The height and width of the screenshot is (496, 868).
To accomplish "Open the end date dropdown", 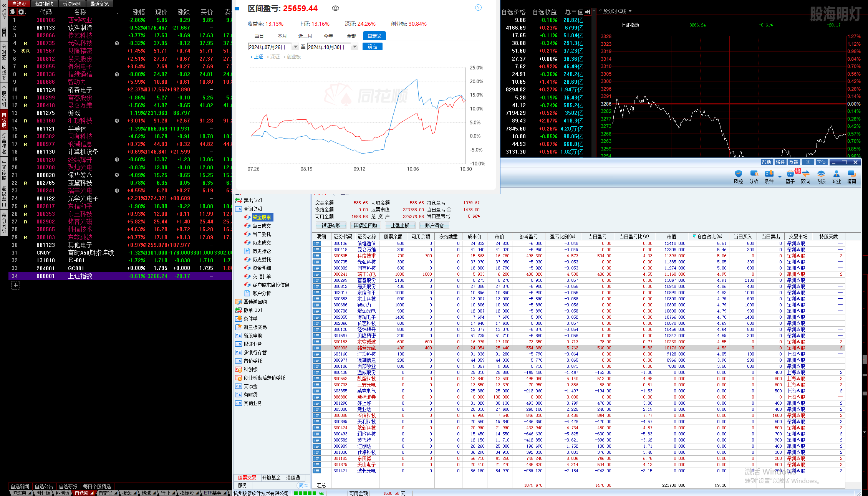I will click(354, 47).
